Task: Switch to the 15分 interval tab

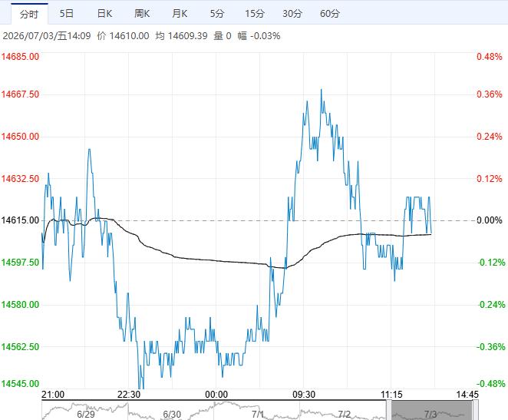Action: point(255,14)
